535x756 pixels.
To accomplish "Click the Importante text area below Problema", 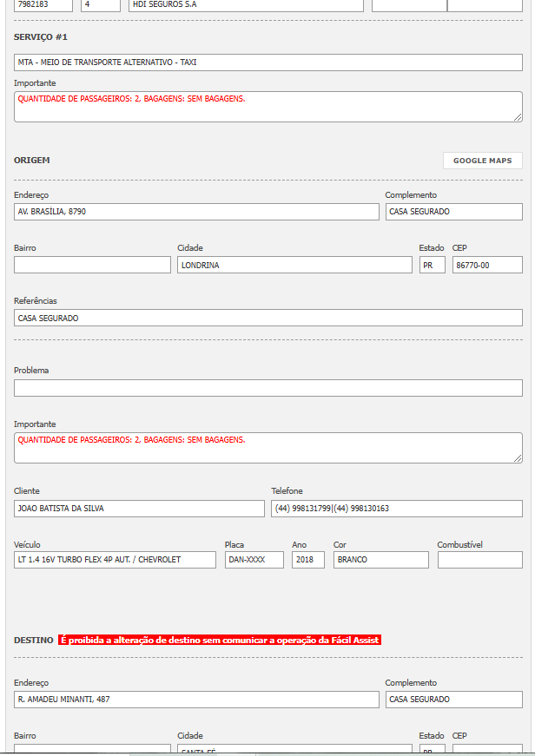I will tap(267, 448).
